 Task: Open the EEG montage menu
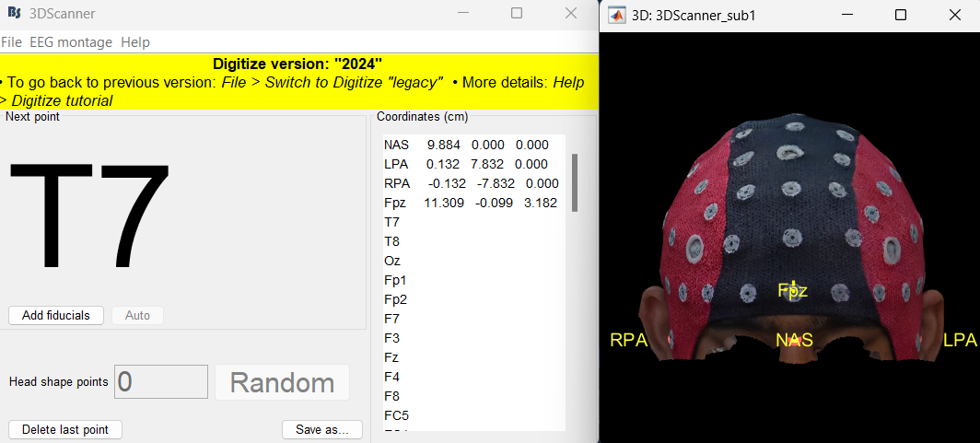point(71,42)
